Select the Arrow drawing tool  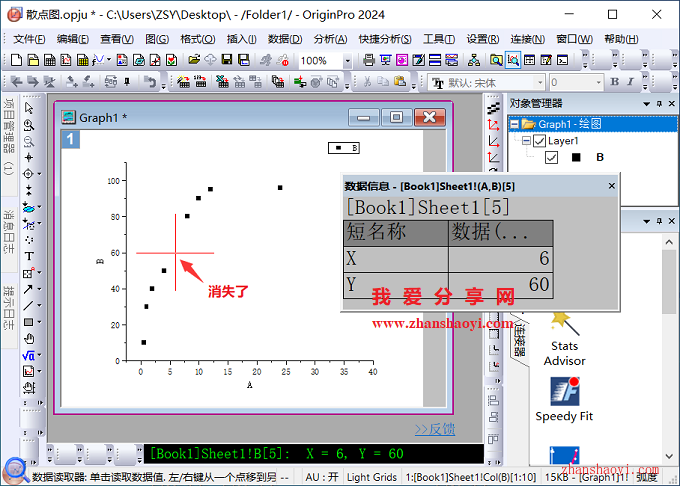click(28, 289)
